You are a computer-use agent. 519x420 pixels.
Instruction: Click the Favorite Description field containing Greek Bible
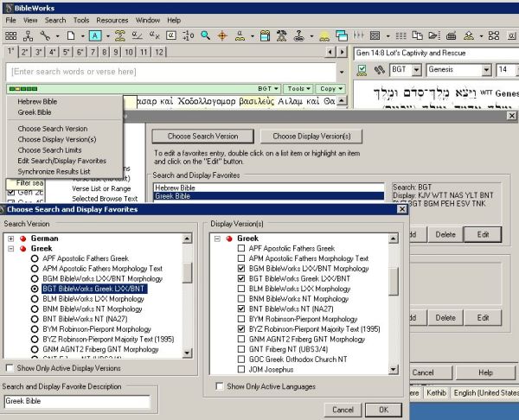coord(77,401)
